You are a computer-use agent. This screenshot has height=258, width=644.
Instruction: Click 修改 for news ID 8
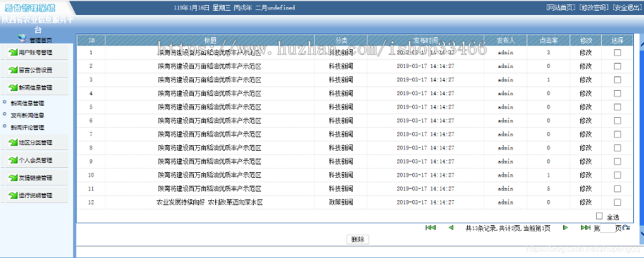[x=585, y=148]
